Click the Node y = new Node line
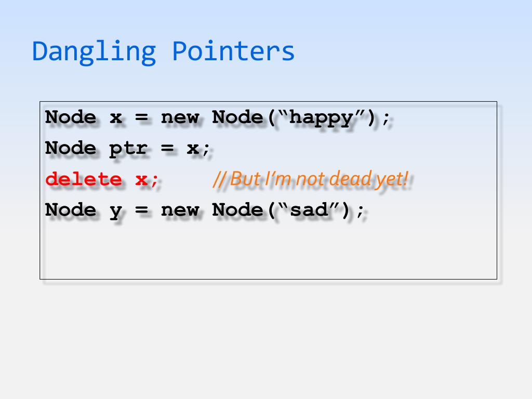 (x=204, y=210)
